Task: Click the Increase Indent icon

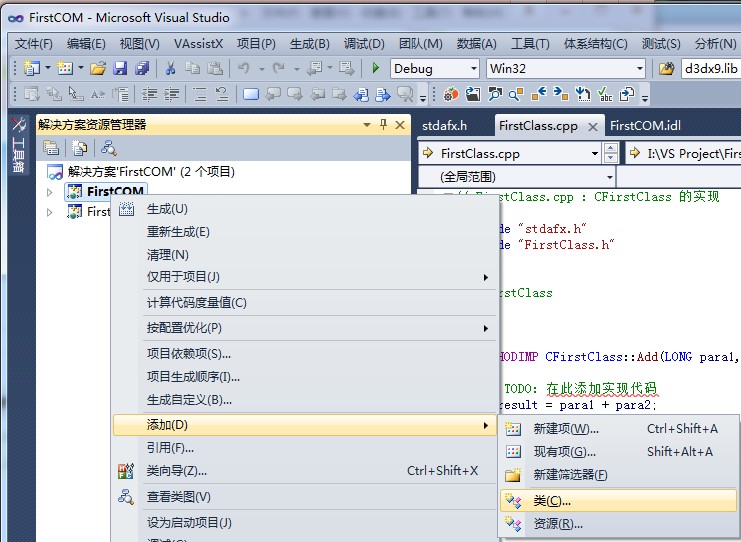Action: tap(172, 95)
